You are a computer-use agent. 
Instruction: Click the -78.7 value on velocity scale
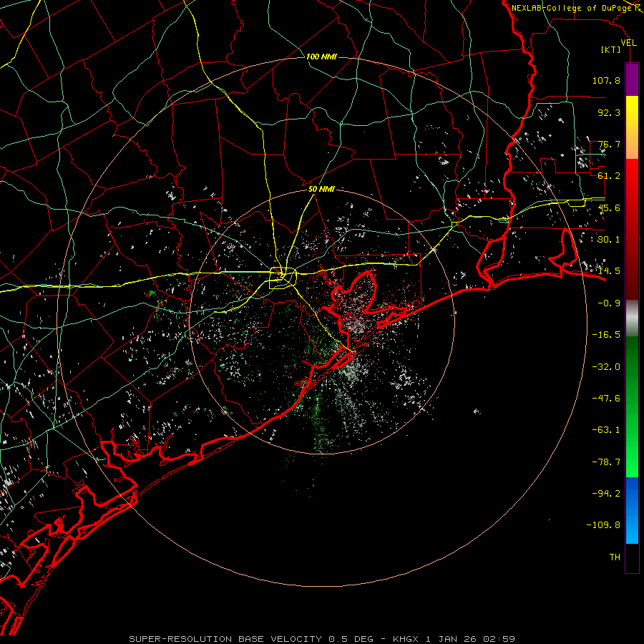click(x=606, y=462)
